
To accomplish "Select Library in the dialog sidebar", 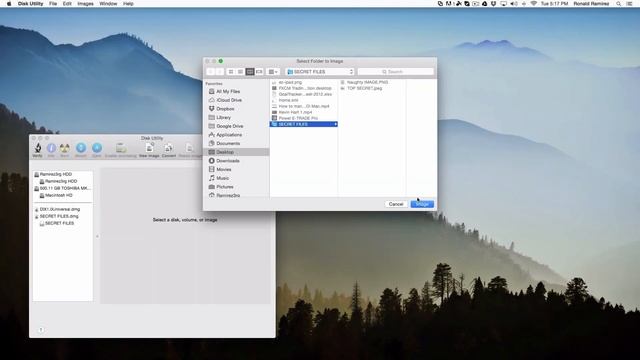I will 223,118.
